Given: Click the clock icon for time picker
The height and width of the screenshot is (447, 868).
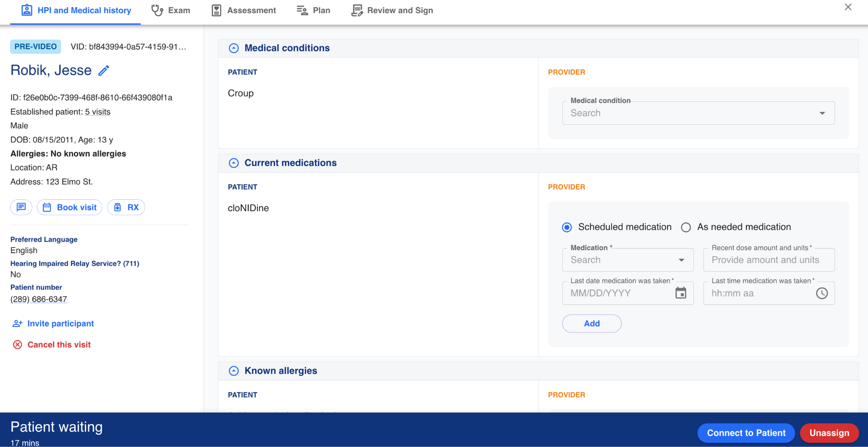Looking at the screenshot, I should tap(822, 293).
